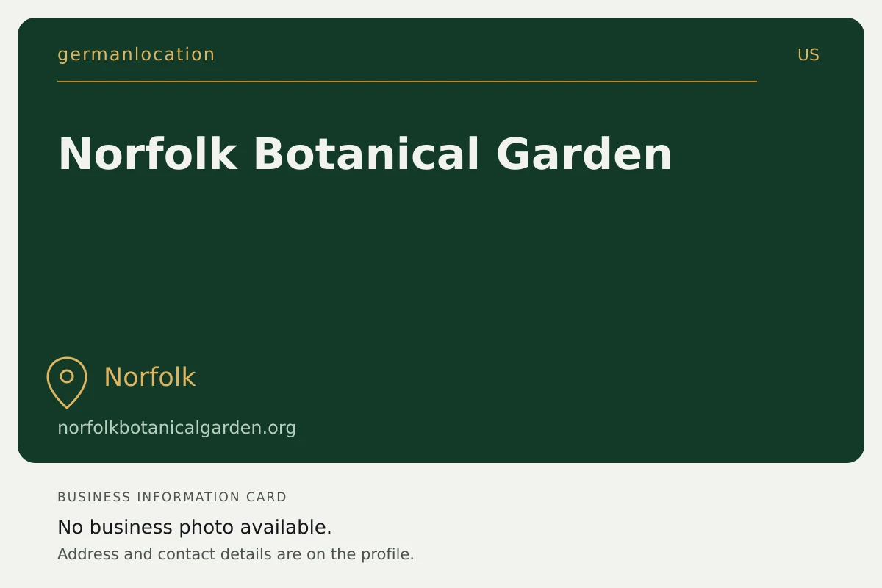Image resolution: width=882 pixels, height=588 pixels.
Task: Click the small circle inside the pin icon
Action: pos(67,376)
